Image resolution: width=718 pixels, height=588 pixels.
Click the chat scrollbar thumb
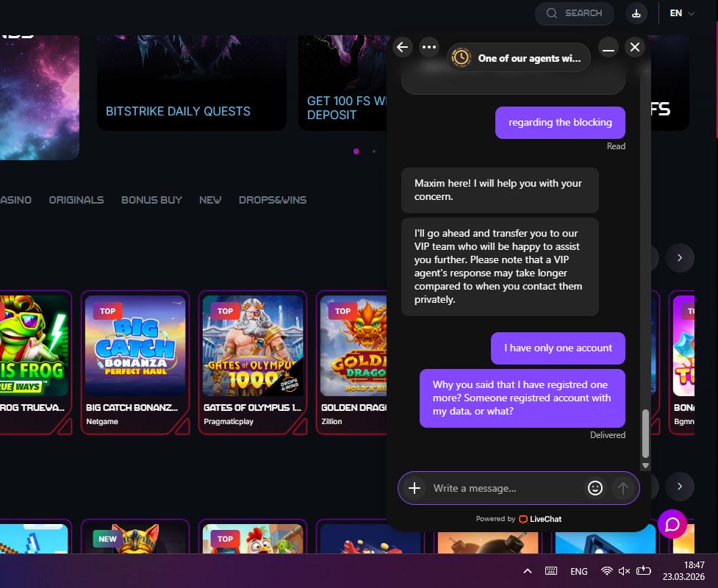coord(645,434)
